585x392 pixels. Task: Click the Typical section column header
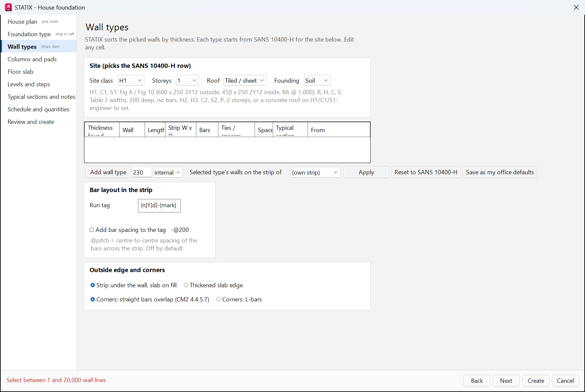click(290, 129)
